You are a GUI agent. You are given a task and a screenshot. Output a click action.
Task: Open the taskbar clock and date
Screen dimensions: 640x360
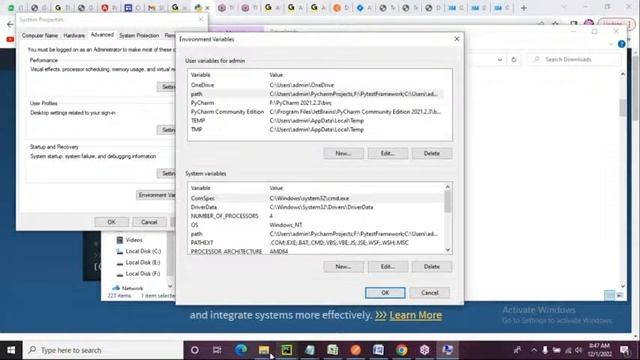coord(600,350)
